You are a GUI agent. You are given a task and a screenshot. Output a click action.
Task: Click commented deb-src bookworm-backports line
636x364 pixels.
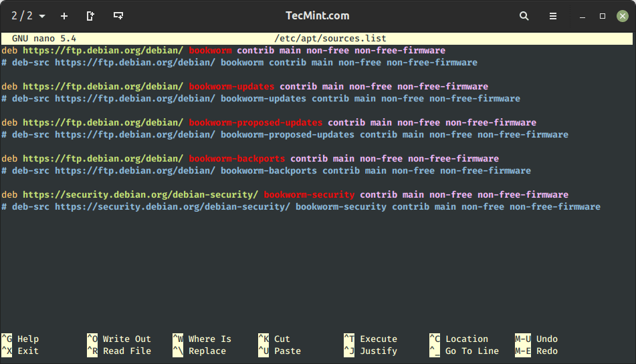(266, 171)
